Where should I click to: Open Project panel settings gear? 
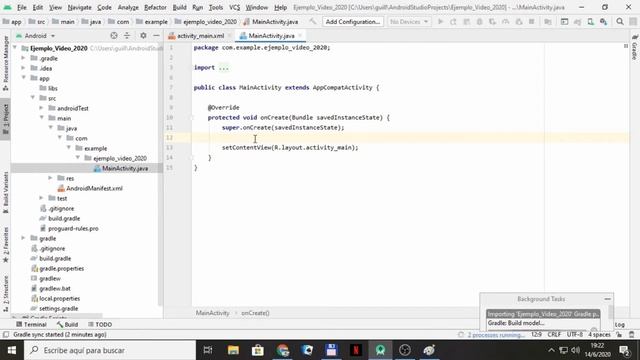point(143,36)
